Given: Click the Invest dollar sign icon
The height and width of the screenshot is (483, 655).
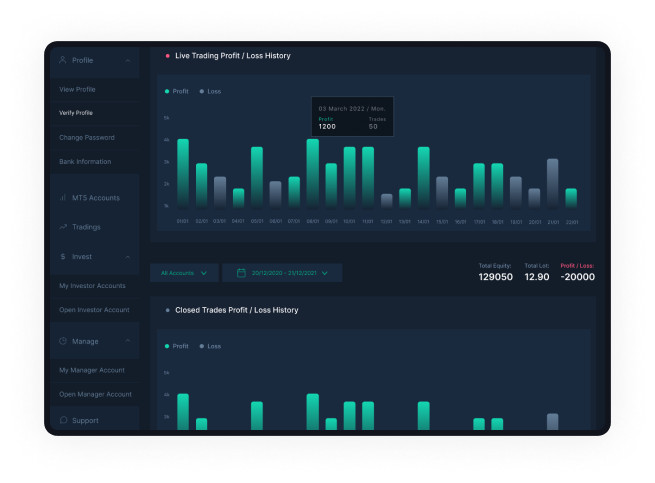Looking at the screenshot, I should click(x=63, y=257).
